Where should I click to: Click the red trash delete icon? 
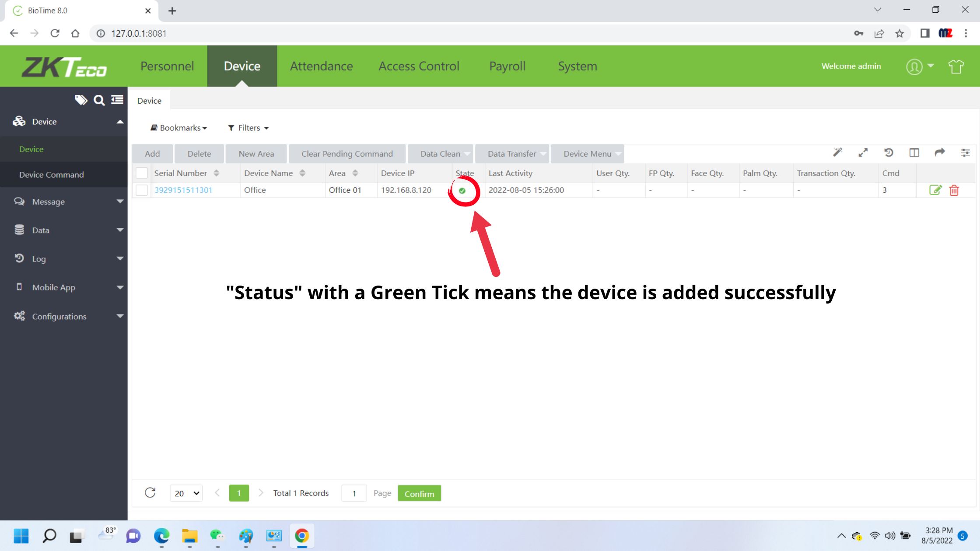954,190
